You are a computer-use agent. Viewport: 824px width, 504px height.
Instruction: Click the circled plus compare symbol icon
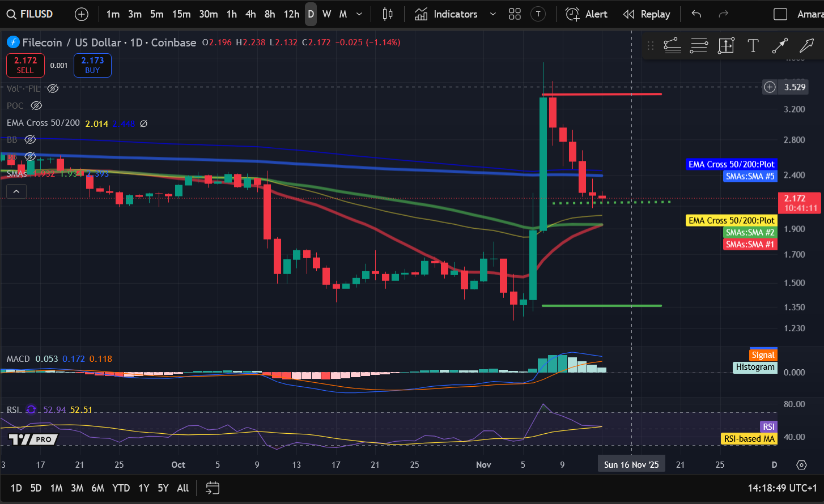pyautogui.click(x=82, y=14)
